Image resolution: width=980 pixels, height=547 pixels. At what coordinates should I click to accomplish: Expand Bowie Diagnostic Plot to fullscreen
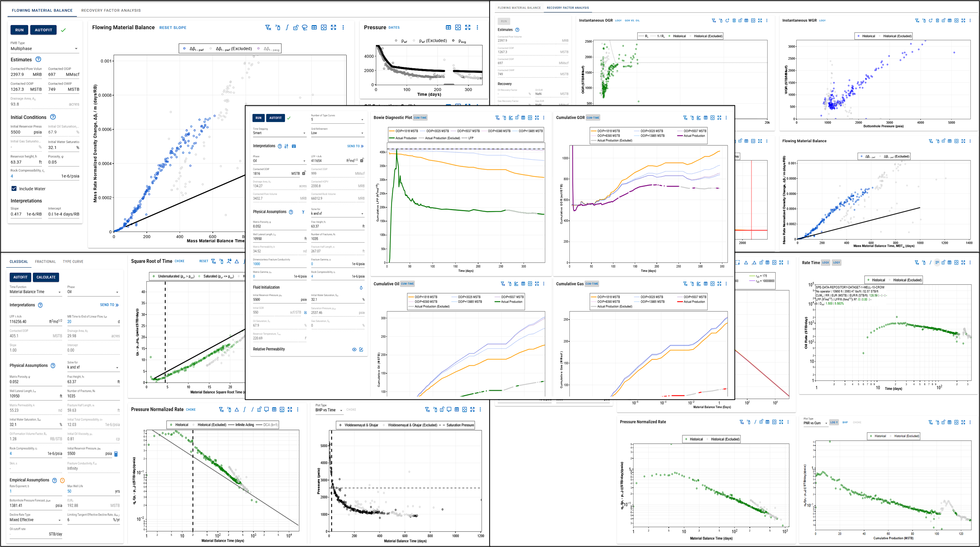tap(537, 118)
